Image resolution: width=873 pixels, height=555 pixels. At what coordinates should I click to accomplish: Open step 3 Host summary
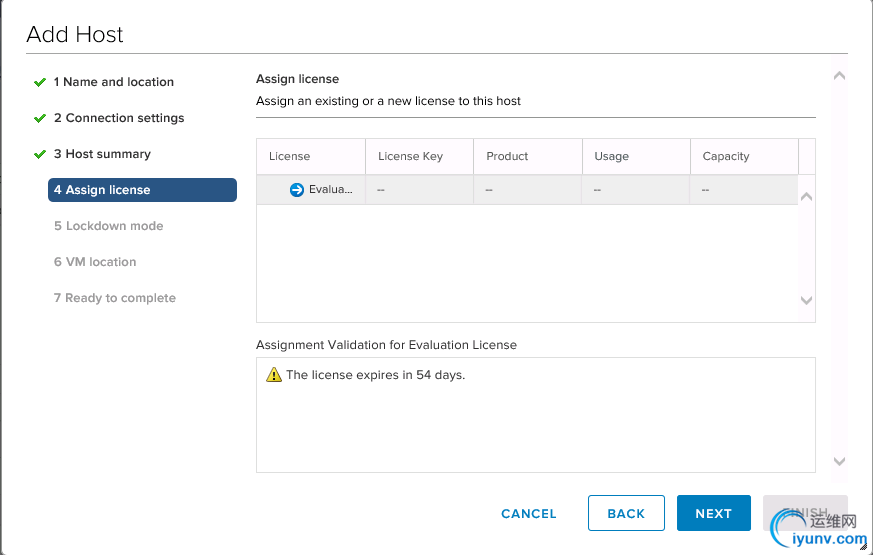102,154
